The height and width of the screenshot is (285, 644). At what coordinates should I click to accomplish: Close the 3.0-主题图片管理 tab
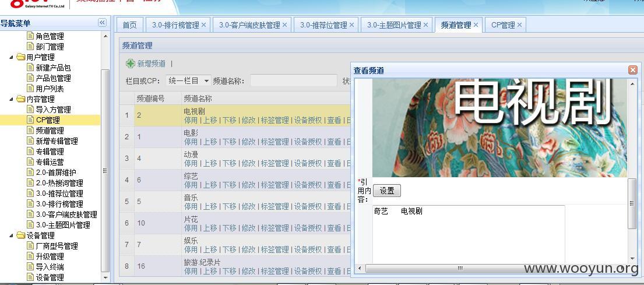pos(425,25)
